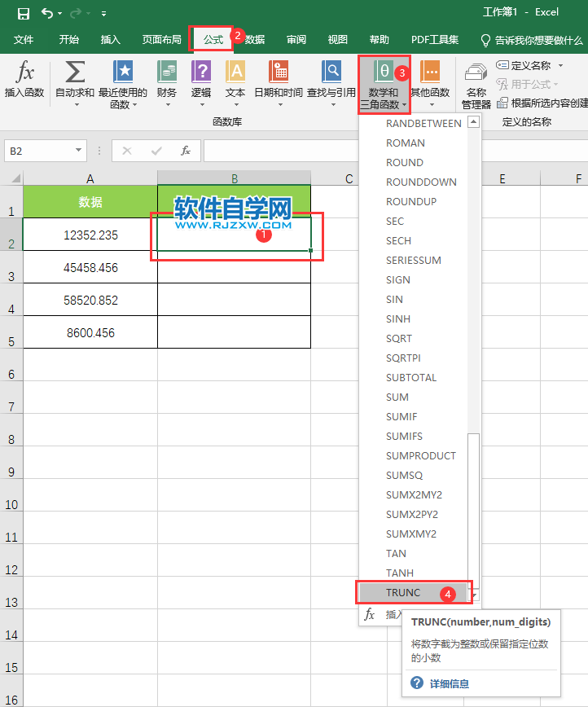Select TRUNC from function list

coord(413,592)
